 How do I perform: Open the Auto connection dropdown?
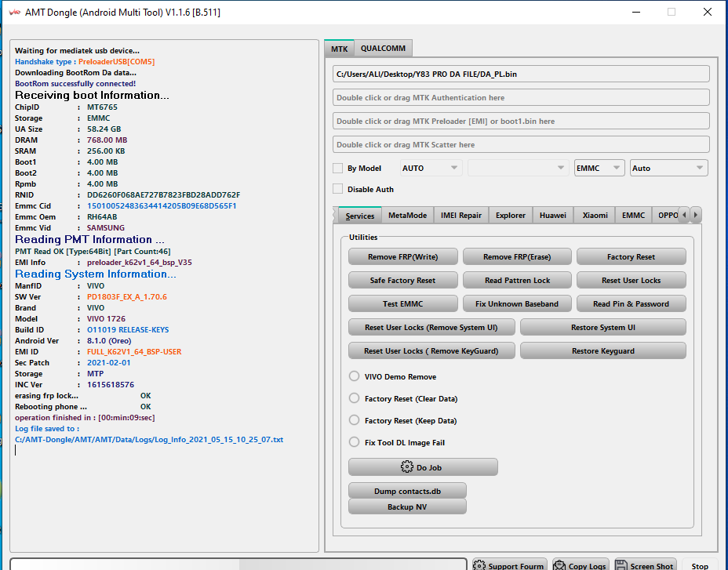click(x=669, y=168)
